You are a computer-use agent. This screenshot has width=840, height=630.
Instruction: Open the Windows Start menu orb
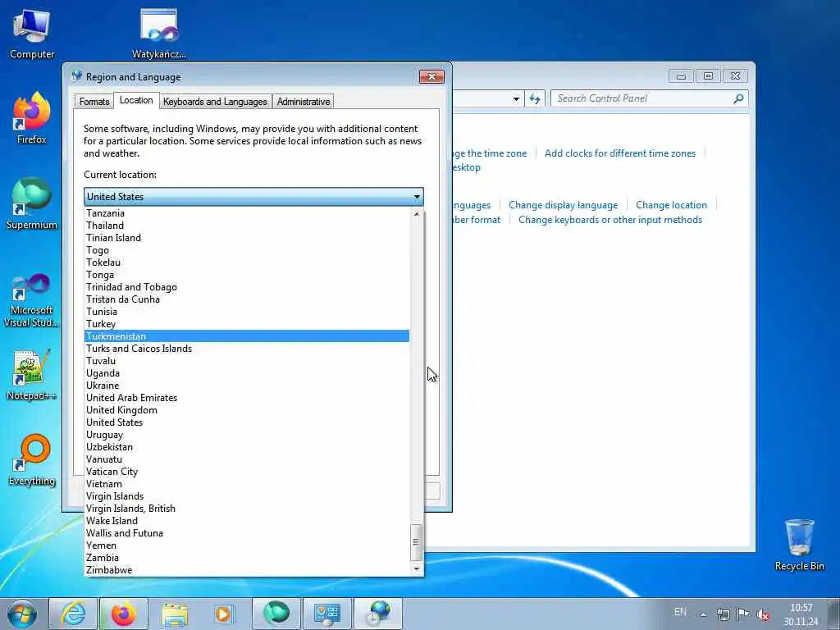(x=22, y=614)
